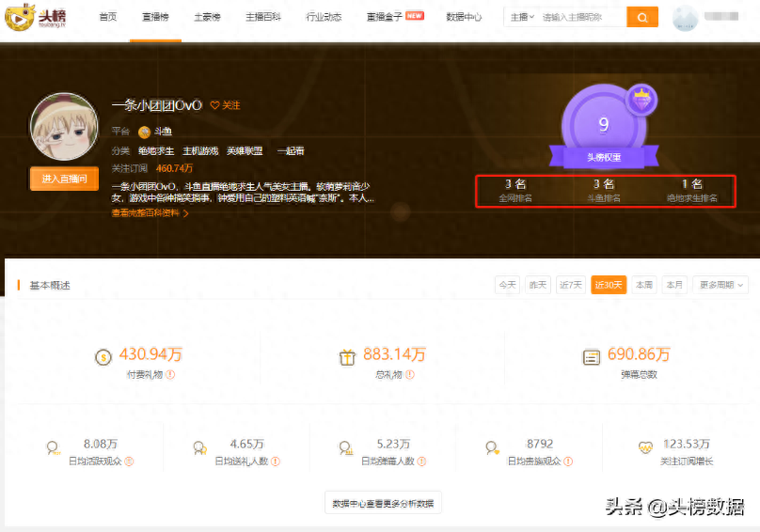Click the paid gifts coin icon
Viewport: 760px width, 532px height.
[103, 357]
